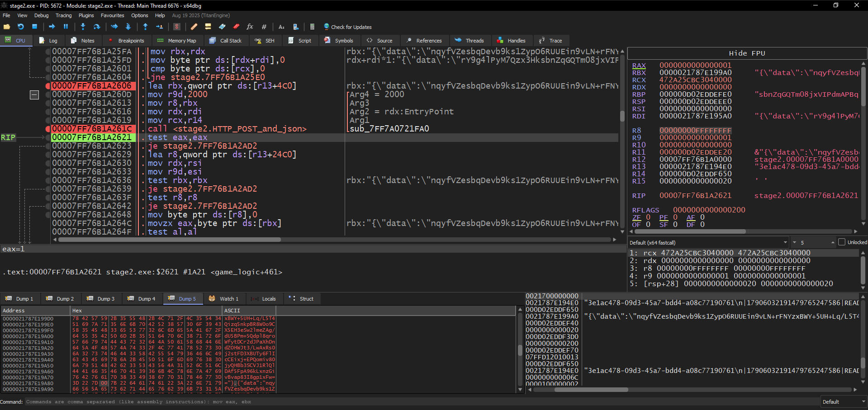The height and width of the screenshot is (410, 868).
Task: Open Scylla via the red S icon
Action: point(177,27)
